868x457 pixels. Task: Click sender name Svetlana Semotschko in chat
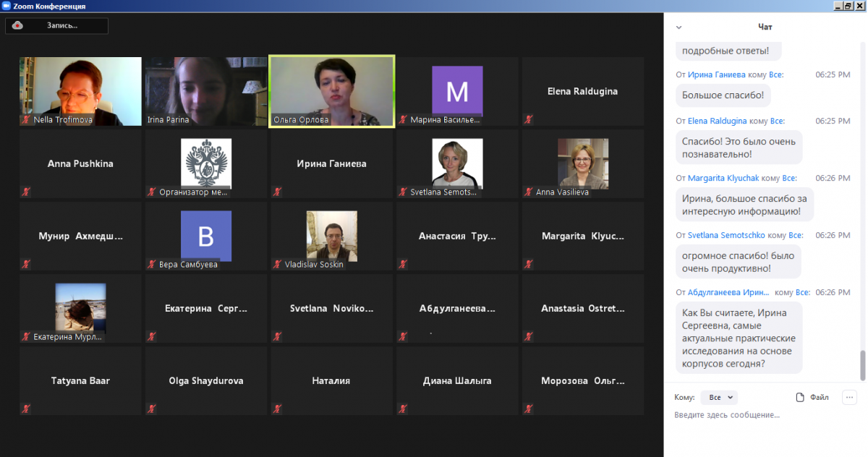[x=726, y=235]
